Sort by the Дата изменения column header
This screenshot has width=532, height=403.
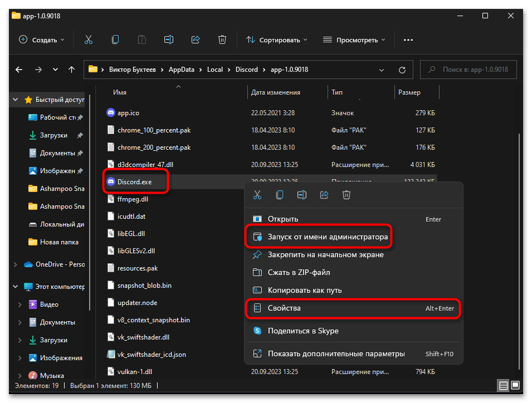point(276,92)
